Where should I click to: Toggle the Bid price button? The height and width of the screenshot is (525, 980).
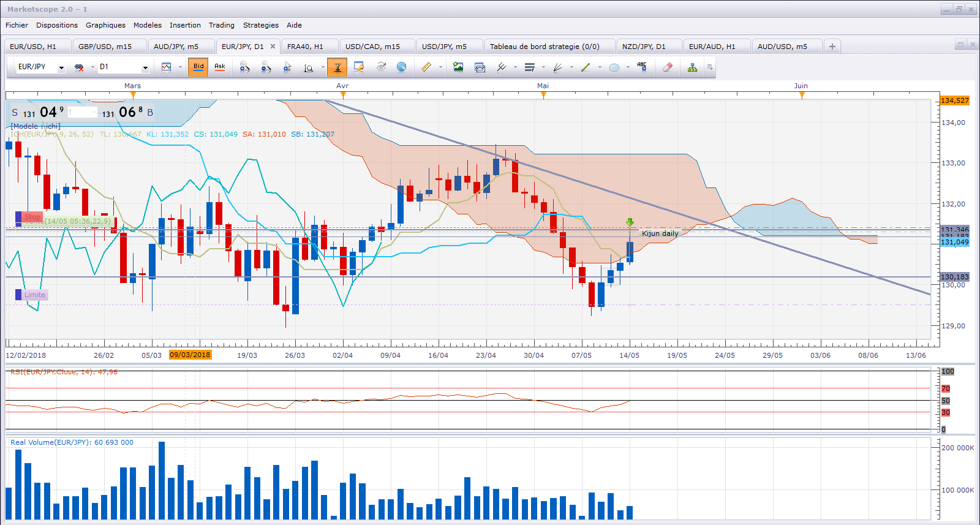point(198,67)
